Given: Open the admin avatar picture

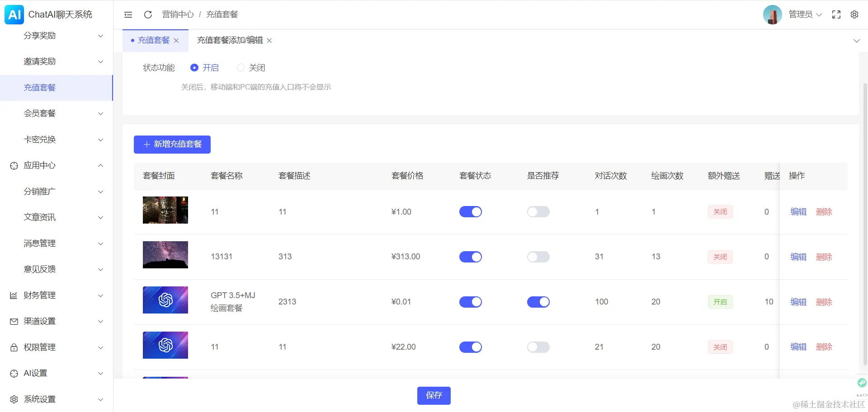Looking at the screenshot, I should pyautogui.click(x=772, y=14).
